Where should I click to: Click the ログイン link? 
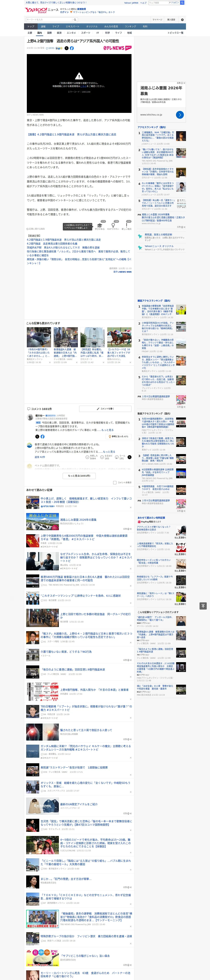pyautogui.click(x=64, y=12)
